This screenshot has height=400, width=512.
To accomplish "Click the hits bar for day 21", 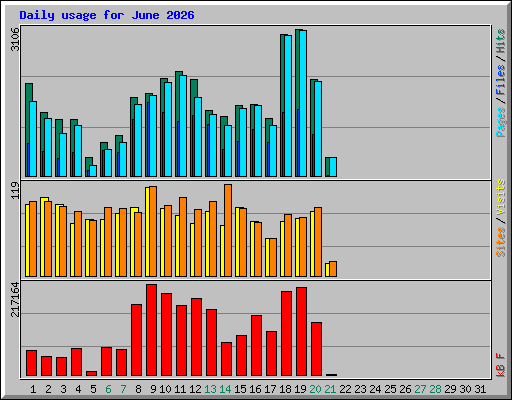I will (x=327, y=167).
